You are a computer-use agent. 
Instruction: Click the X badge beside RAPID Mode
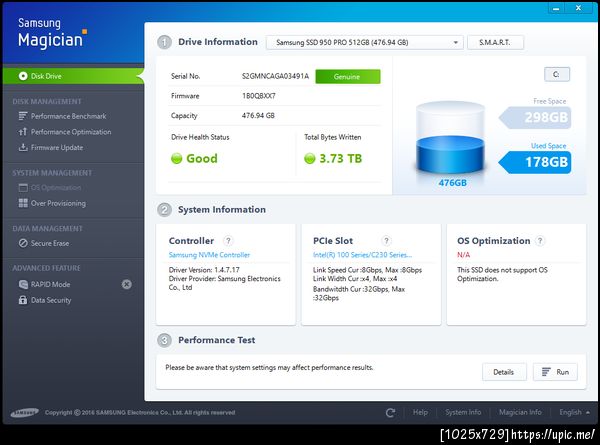coord(127,284)
